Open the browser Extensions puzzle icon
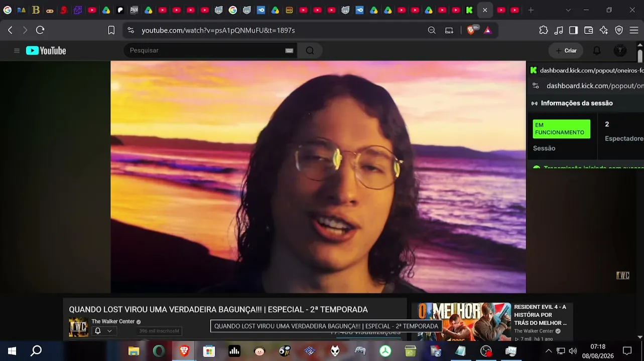The image size is (644, 361). pos(544,30)
